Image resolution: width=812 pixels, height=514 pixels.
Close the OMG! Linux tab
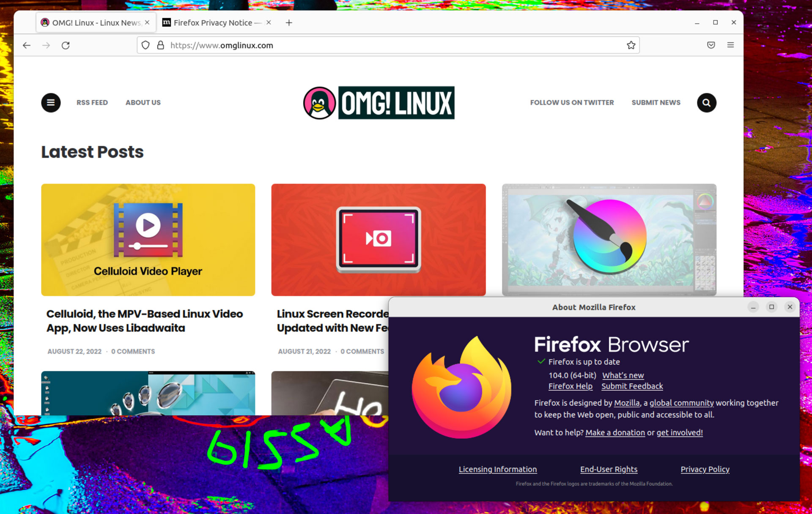point(147,23)
